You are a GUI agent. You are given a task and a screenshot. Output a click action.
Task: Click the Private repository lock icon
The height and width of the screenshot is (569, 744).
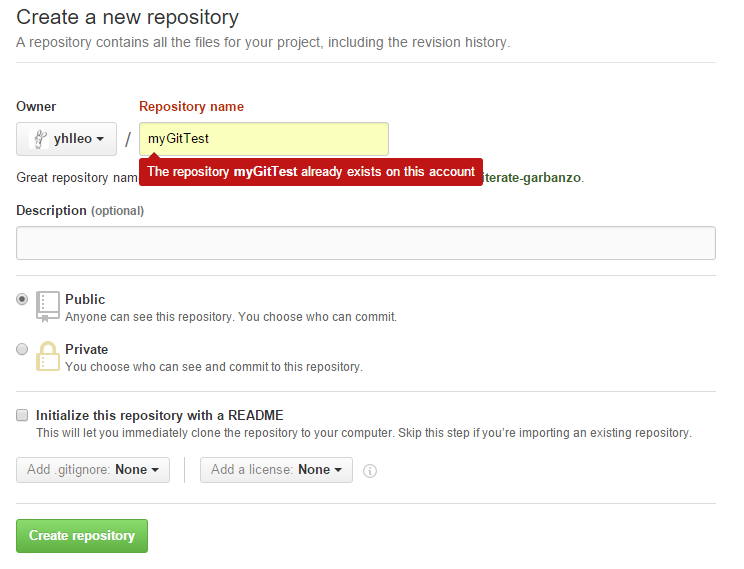point(47,356)
